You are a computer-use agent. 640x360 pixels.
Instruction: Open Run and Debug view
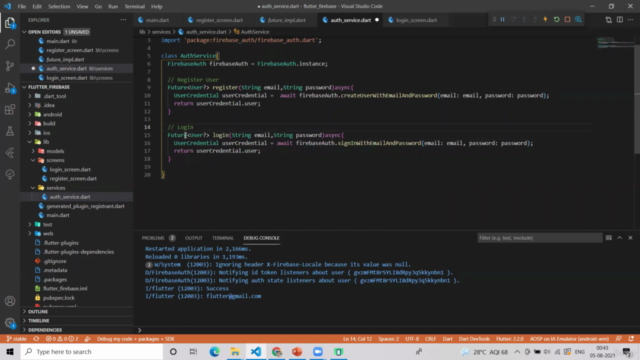pos(10,88)
